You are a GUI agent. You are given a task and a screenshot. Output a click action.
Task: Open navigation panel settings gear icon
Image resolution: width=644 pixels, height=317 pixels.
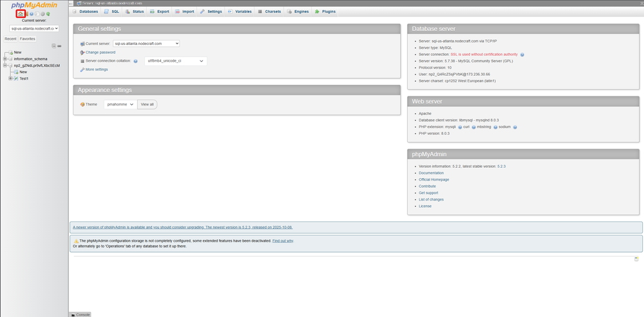(43, 14)
